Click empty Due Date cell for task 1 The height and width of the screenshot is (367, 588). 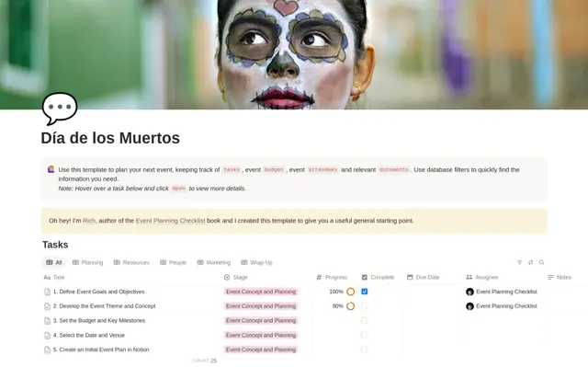pos(432,292)
